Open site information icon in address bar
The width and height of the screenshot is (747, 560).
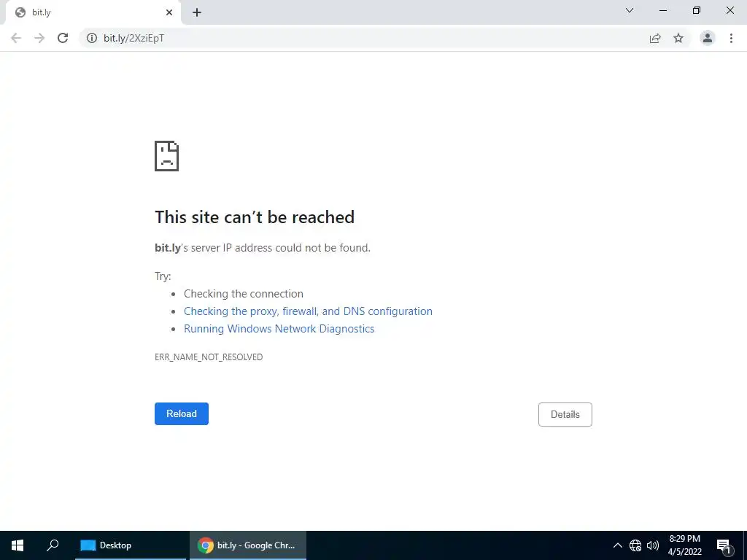(x=92, y=38)
